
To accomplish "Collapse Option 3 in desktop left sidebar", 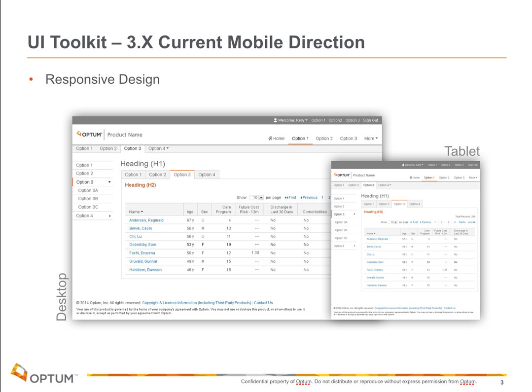I will 109,182.
